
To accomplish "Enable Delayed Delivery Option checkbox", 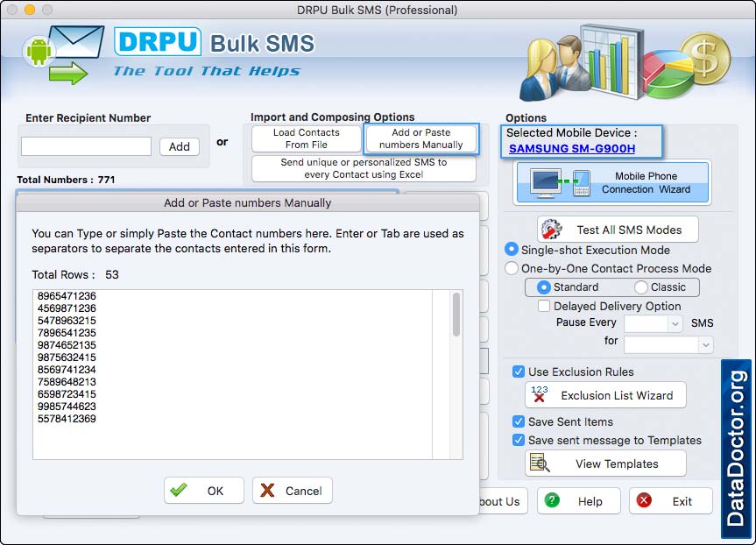I will (x=544, y=306).
